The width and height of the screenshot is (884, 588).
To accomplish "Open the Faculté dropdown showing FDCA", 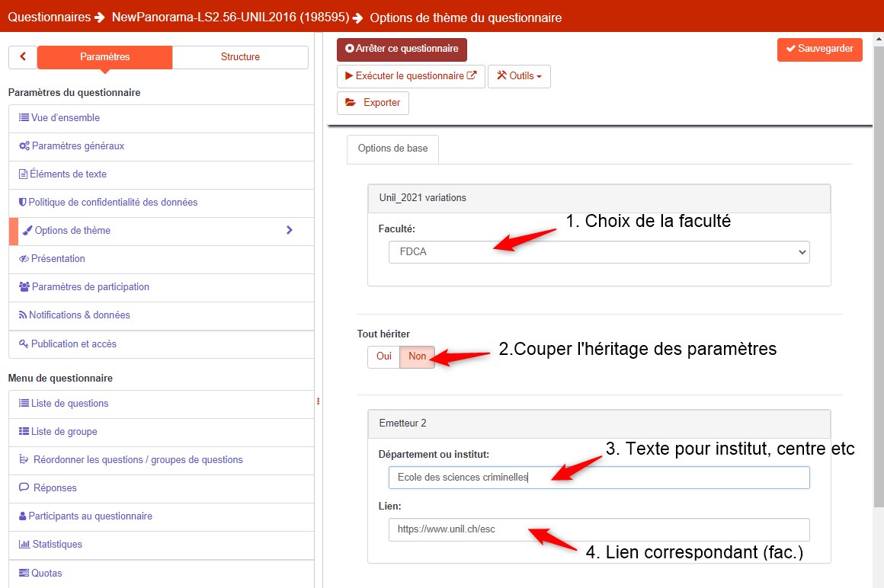I will pos(598,252).
